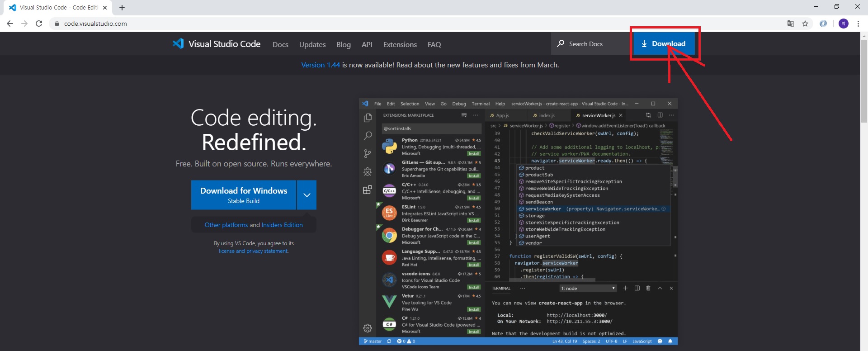Click the download arrow icon in Download button
Viewport: 868px width, 351px height.
click(644, 44)
